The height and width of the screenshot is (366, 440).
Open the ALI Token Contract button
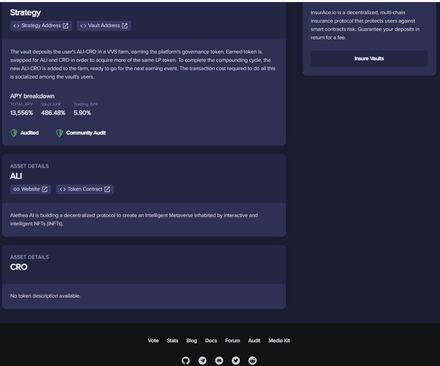pyautogui.click(x=85, y=189)
